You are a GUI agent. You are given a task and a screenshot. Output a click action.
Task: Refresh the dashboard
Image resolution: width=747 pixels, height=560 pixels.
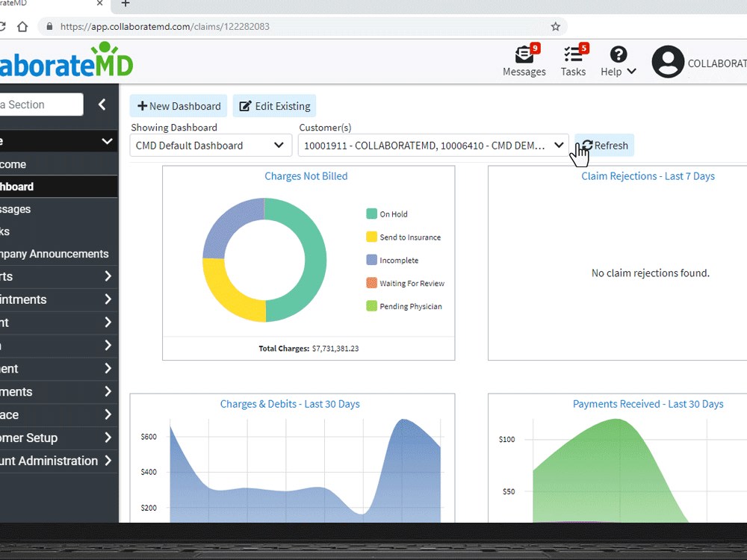pos(604,146)
